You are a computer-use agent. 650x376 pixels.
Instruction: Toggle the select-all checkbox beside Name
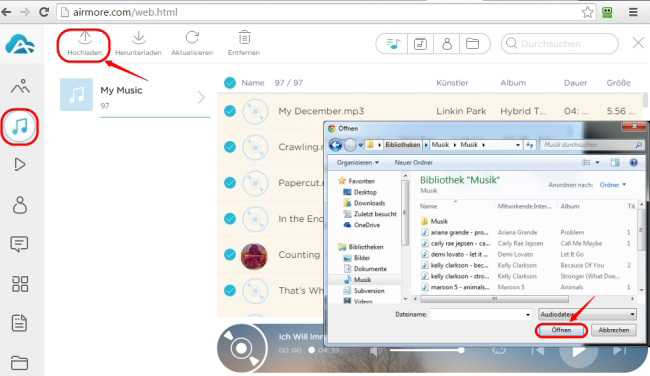[x=230, y=83]
